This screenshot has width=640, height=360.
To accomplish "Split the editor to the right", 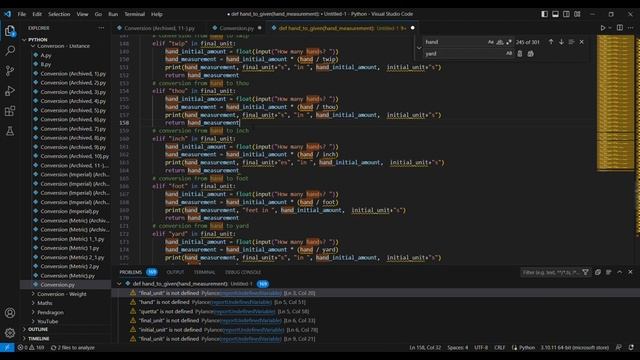I will tap(620, 28).
